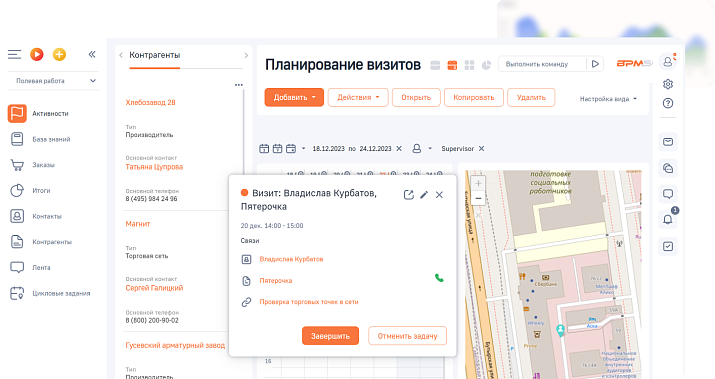Click the Открыть button
The image size is (715, 379).
[x=416, y=98]
